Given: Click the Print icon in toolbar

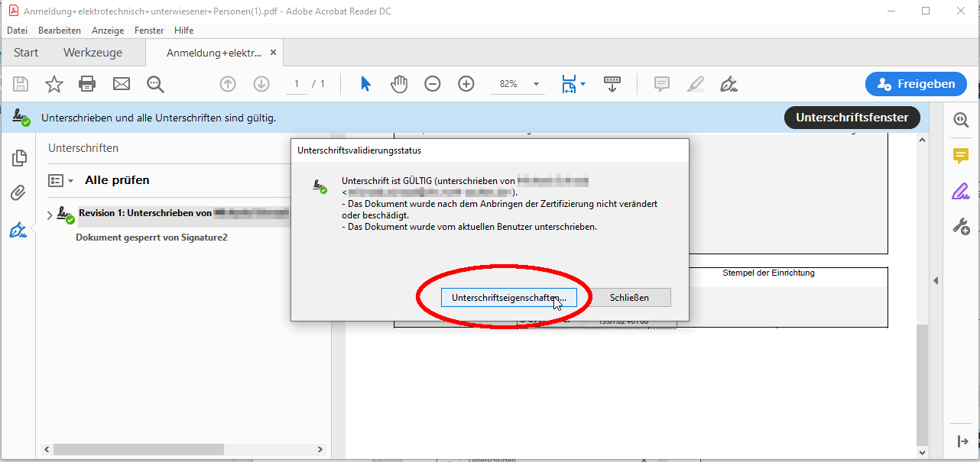Looking at the screenshot, I should pos(88,84).
